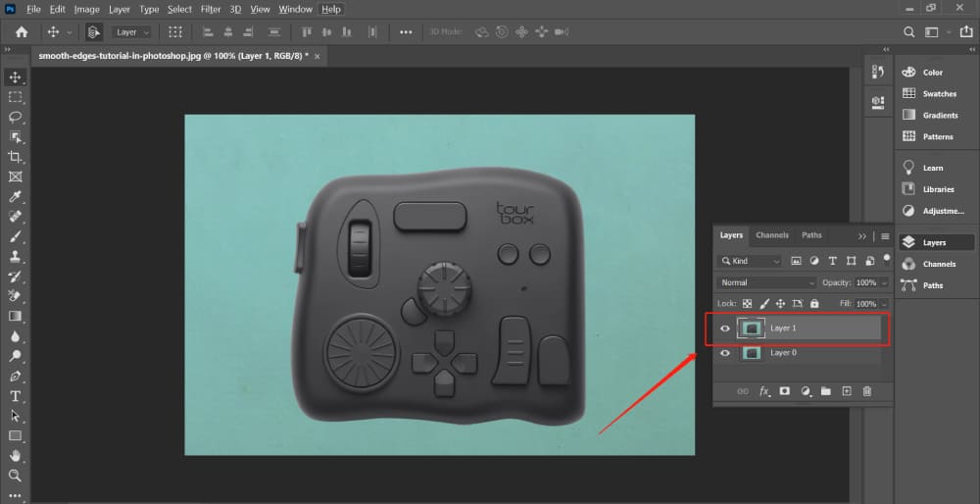This screenshot has width=980, height=504.
Task: Select the Lasso tool
Action: (x=15, y=117)
